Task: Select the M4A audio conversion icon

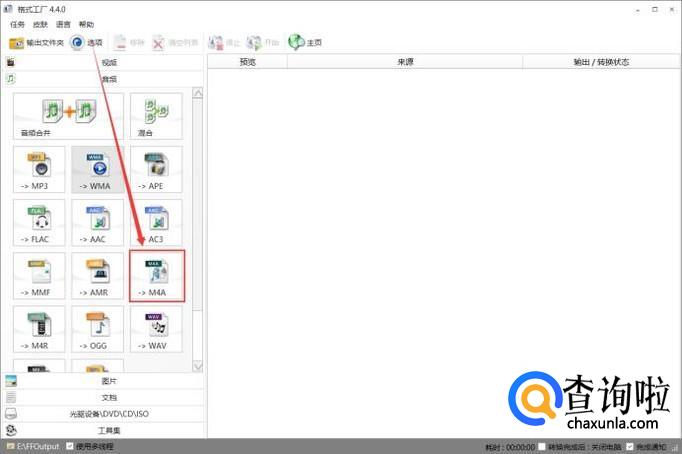Action: tap(156, 276)
